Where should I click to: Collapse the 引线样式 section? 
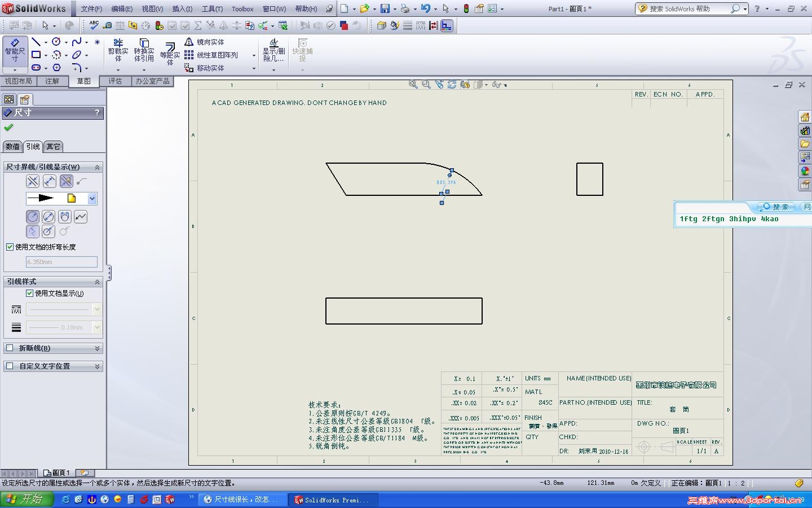pyautogui.click(x=97, y=282)
